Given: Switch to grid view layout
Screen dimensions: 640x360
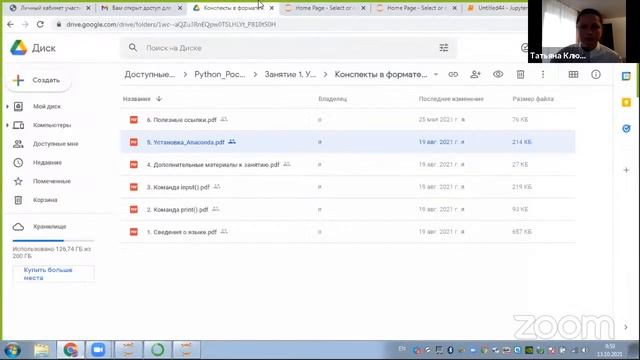Looking at the screenshot, I should (x=573, y=75).
